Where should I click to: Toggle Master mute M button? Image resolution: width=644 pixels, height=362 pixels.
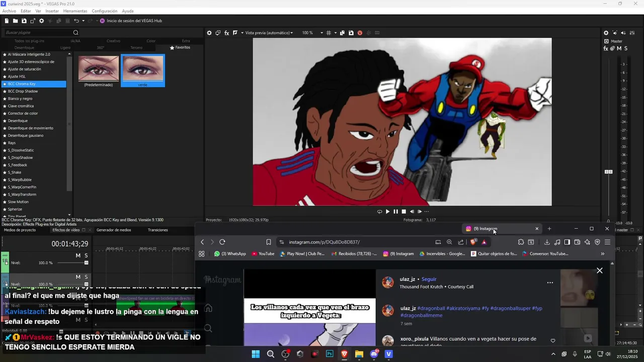coord(619,48)
